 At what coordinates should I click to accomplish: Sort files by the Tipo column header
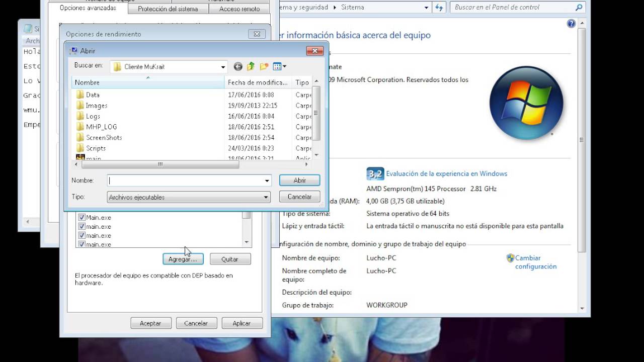pyautogui.click(x=302, y=82)
